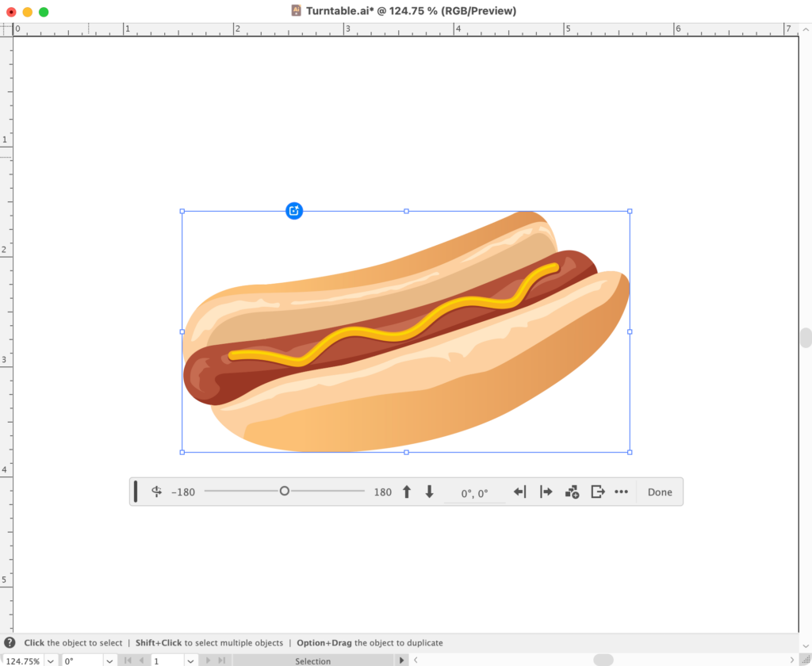Go to the next view with the right arrow-bar icon
812x666 pixels.
tap(546, 492)
